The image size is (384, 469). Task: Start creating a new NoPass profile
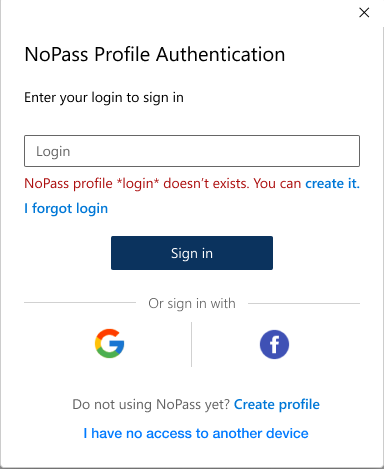(277, 404)
